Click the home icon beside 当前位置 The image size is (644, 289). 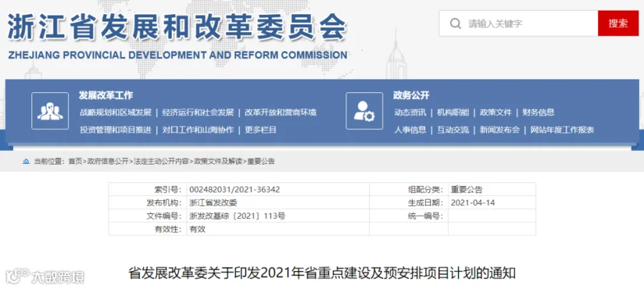click(x=26, y=162)
